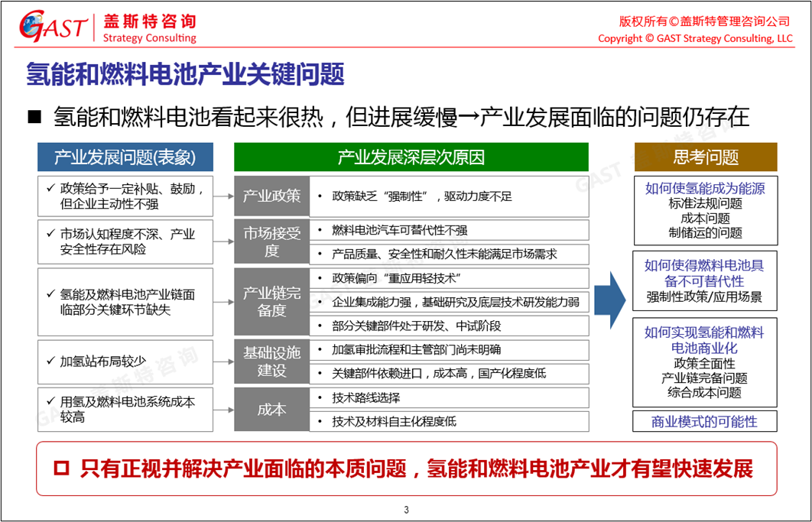Click the small arrow pointing to 产业政策
The image size is (812, 522).
click(222, 196)
